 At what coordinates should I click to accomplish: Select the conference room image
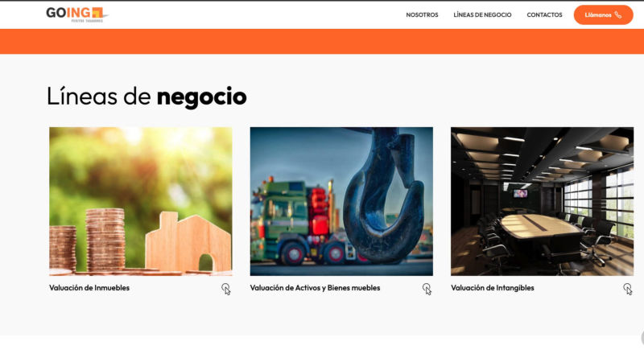542,201
